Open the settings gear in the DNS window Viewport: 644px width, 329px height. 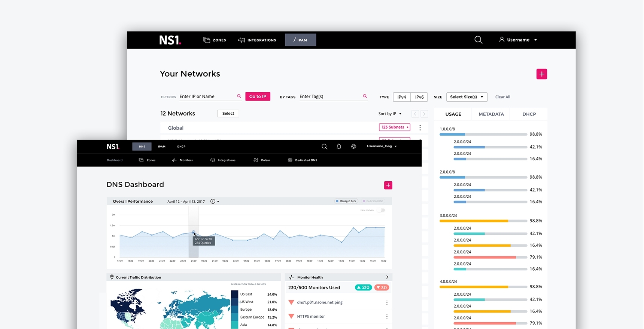click(353, 147)
